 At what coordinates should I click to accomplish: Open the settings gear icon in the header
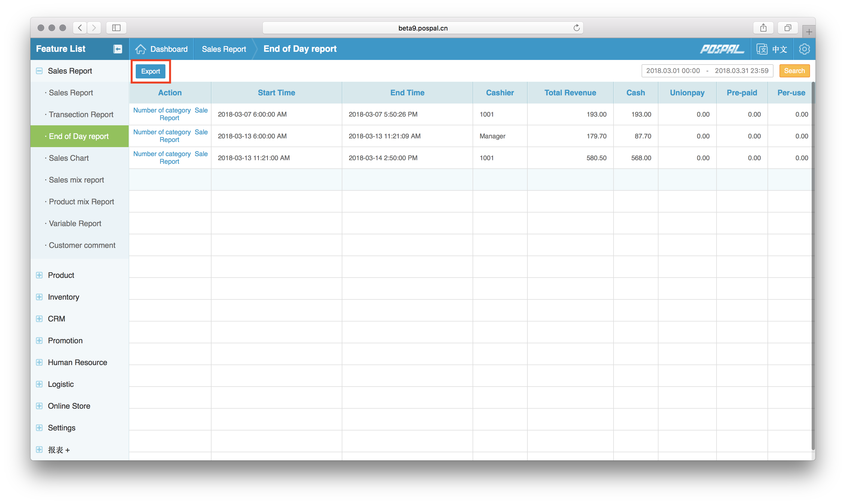804,49
